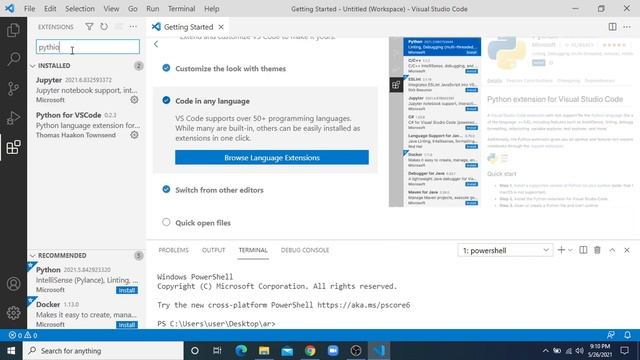Close the Getting Started tab
This screenshot has width=640, height=360.
[221, 27]
